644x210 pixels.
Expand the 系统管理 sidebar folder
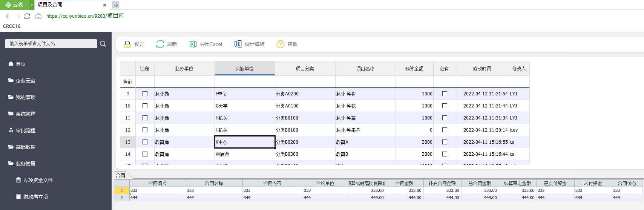(26, 114)
